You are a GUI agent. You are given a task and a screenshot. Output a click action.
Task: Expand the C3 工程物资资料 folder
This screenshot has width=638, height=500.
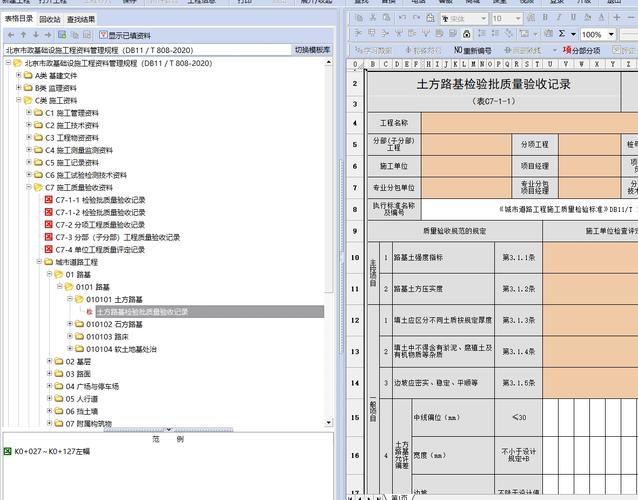[28, 137]
